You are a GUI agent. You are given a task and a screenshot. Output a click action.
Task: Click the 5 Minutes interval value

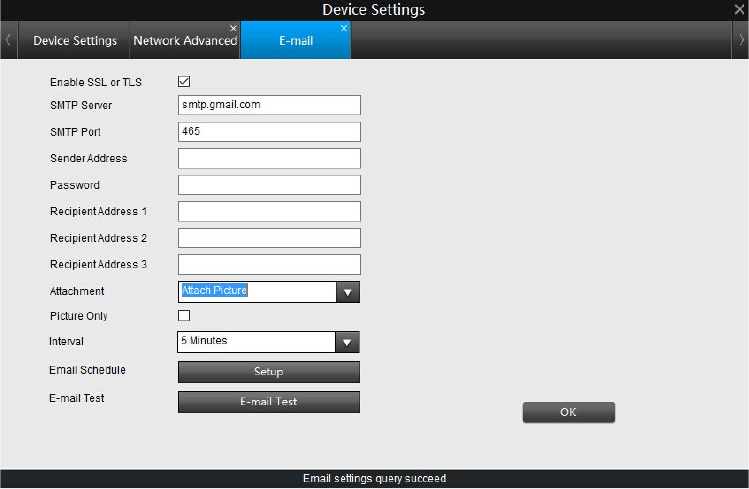[x=204, y=340]
